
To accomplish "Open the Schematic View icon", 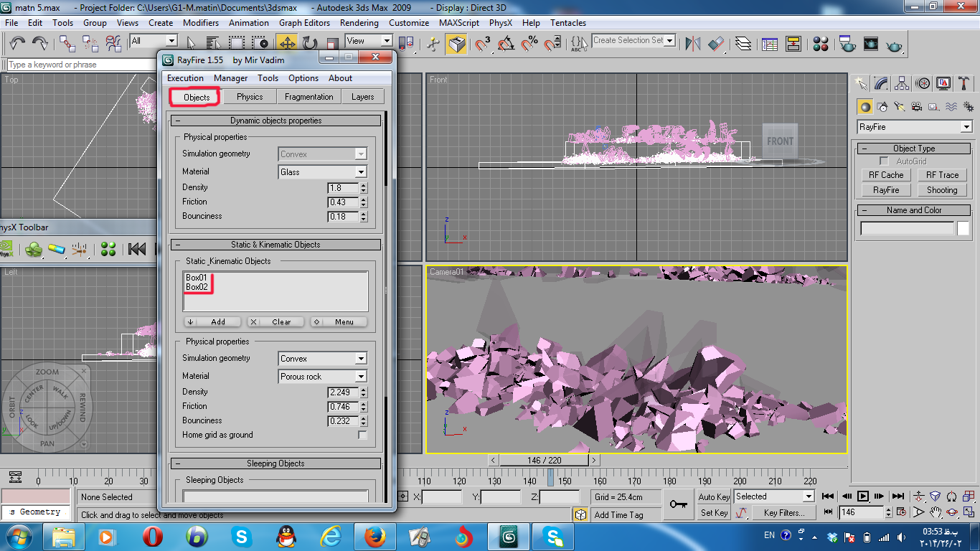I will 793,43.
